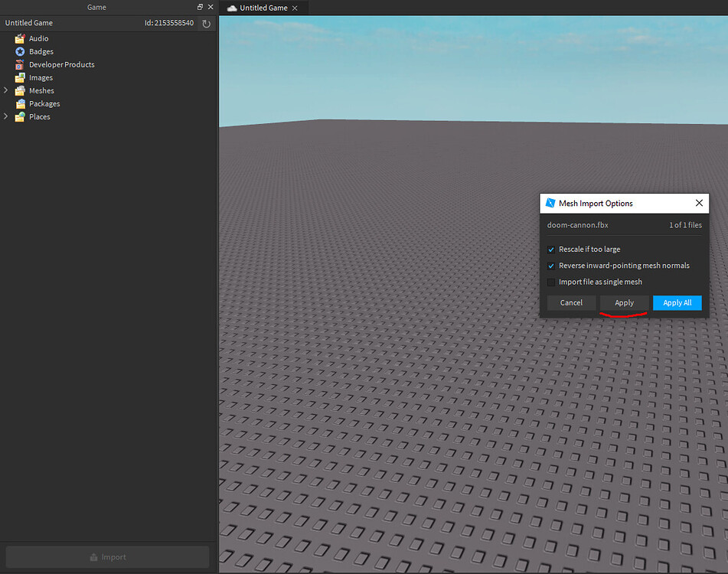The height and width of the screenshot is (574, 728).
Task: Select the Images tree row
Action: (108, 77)
